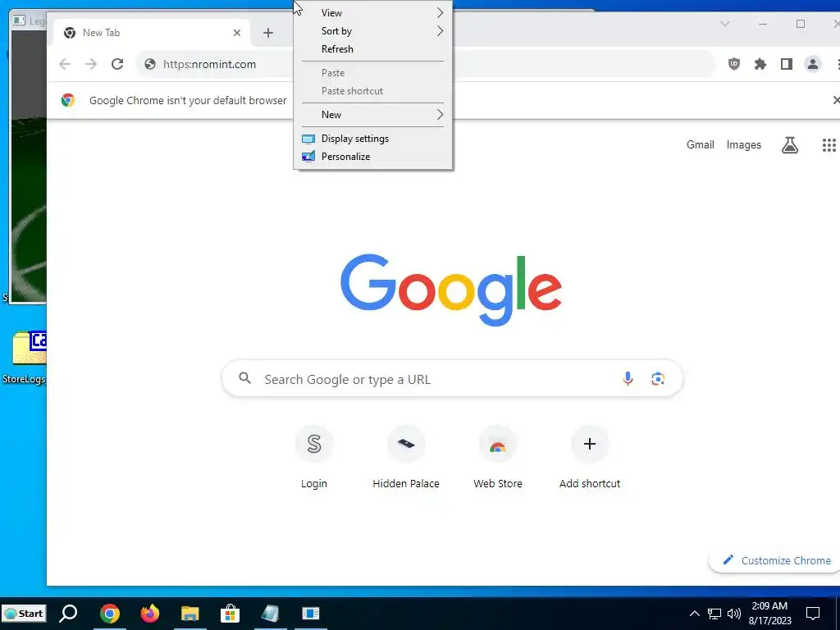The image size is (840, 630).
Task: Open the StoreLogs desktop folder icon
Action: pyautogui.click(x=24, y=358)
